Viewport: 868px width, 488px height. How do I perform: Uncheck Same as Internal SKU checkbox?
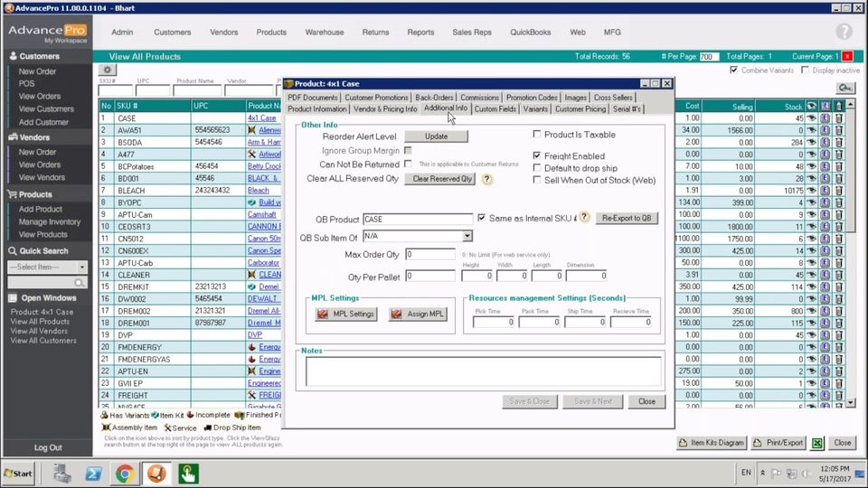(482, 218)
